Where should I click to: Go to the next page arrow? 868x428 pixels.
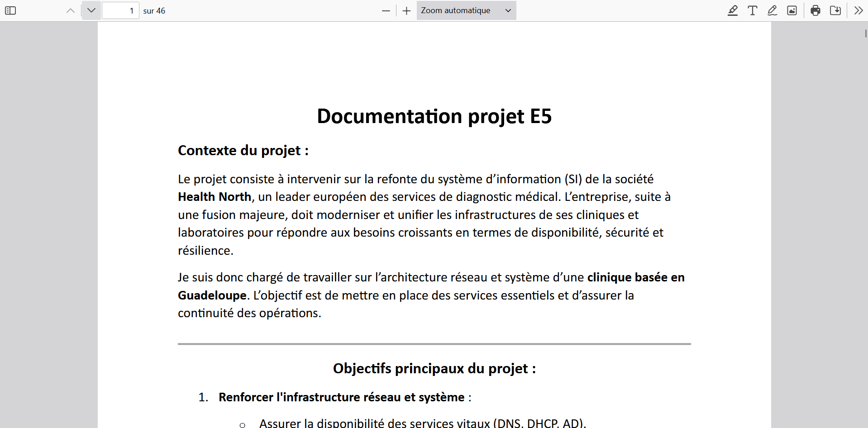coord(91,10)
